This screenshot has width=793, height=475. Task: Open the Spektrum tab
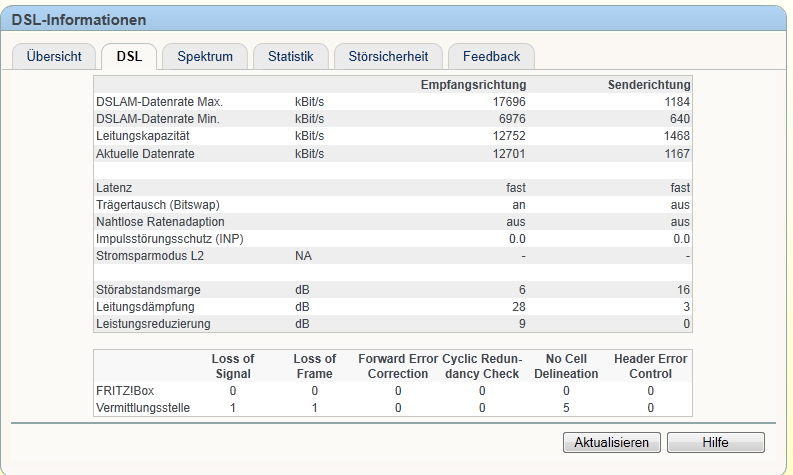(205, 56)
